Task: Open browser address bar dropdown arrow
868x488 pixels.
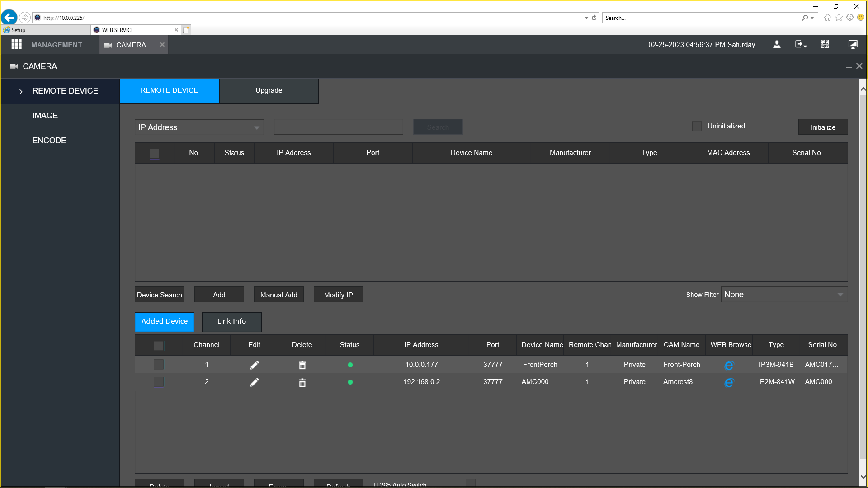Action: pos(586,18)
